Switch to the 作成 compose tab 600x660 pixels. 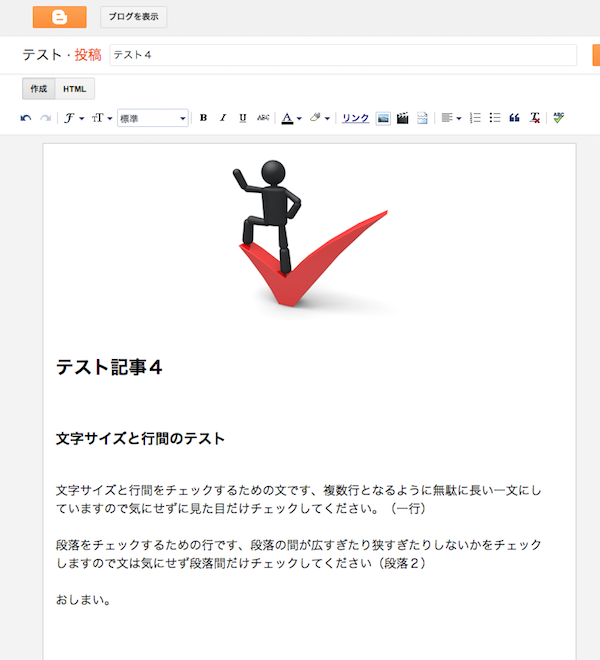coord(38,89)
